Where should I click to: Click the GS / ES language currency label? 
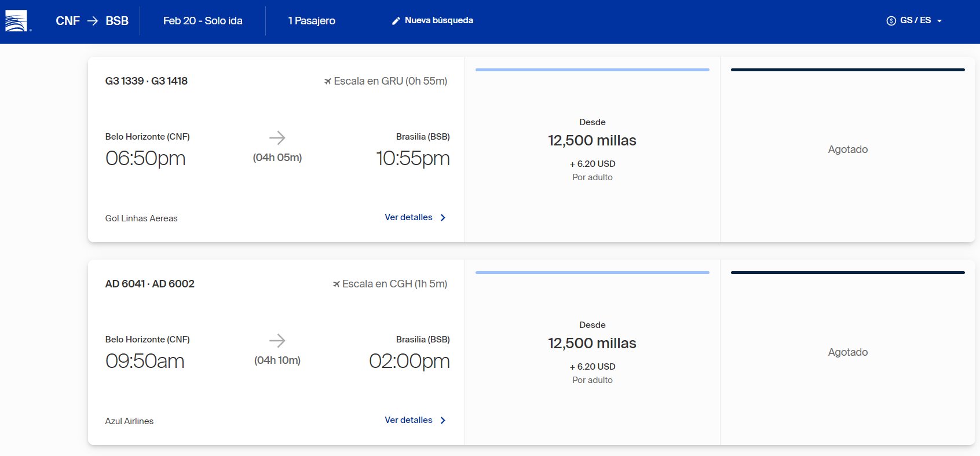tap(916, 20)
